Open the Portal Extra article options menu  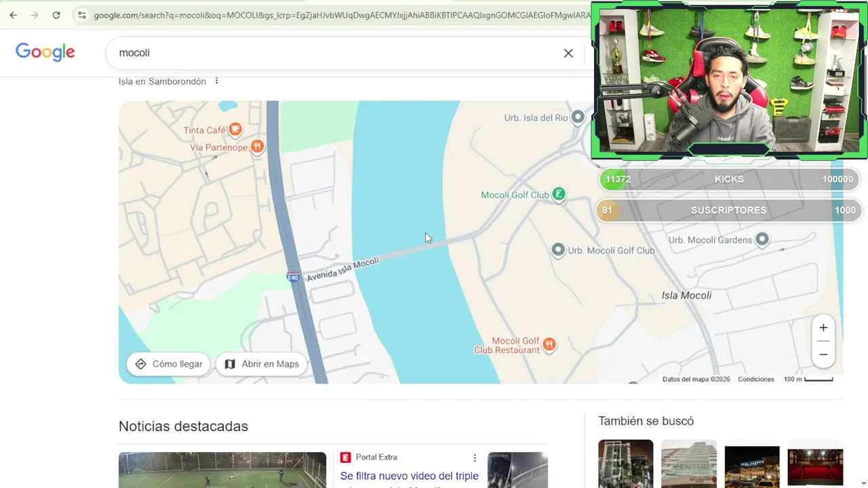[x=475, y=458]
